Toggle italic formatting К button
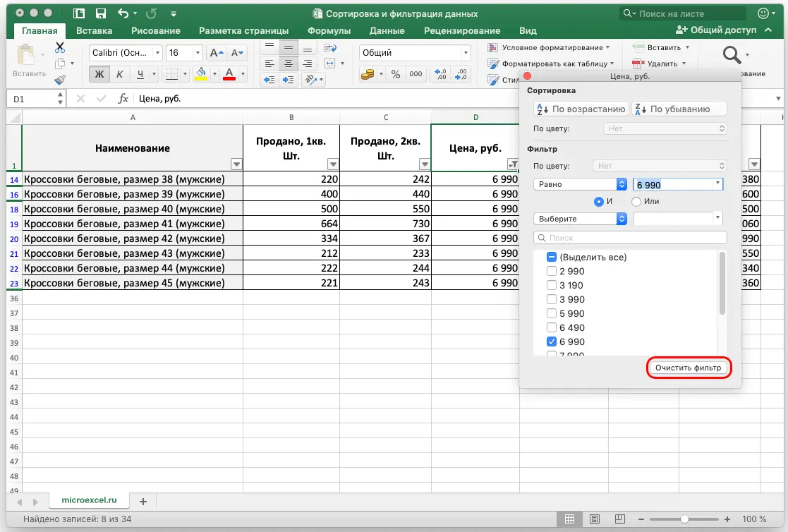788x532 pixels. tap(120, 74)
